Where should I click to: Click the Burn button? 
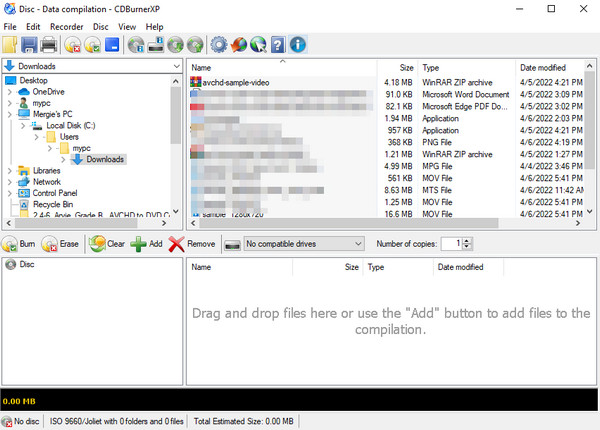click(19, 244)
